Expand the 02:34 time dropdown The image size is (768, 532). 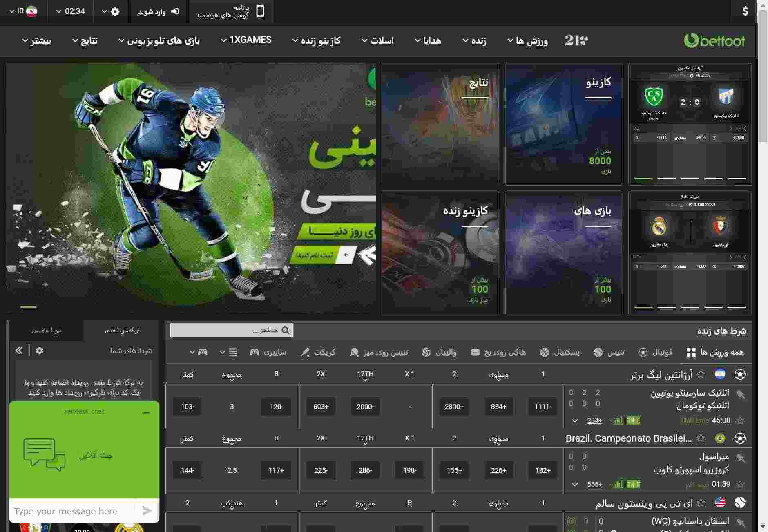pyautogui.click(x=70, y=11)
